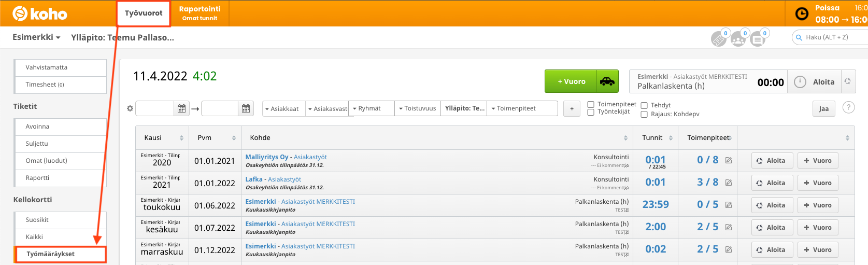The image size is (868, 265).
Task: Edit actions icon in kesäkuu row
Action: coord(729,227)
